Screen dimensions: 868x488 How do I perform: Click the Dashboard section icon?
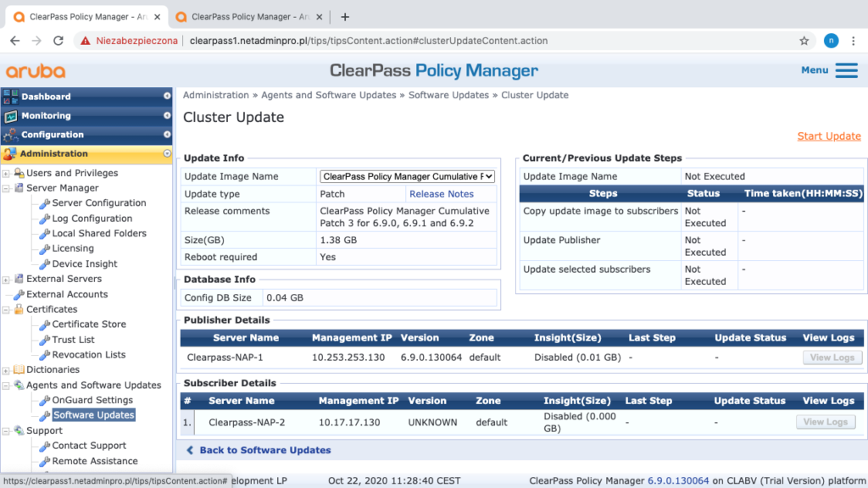tap(10, 97)
